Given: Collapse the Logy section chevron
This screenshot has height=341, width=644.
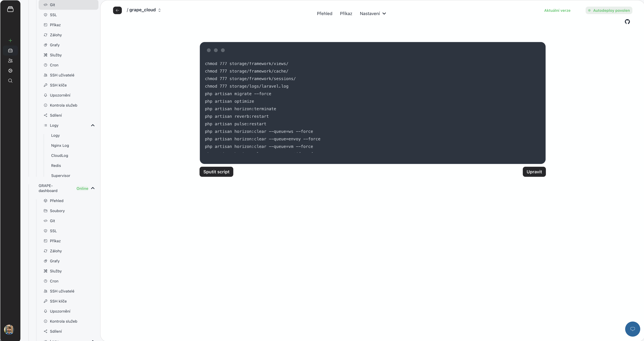Looking at the screenshot, I should coord(93,125).
